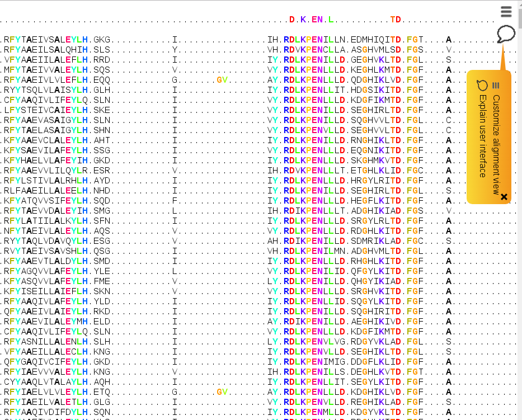Select sequence segment "KFYHAELVLAFEYIH"
Screen dimensions: 522x420
pos(46,161)
